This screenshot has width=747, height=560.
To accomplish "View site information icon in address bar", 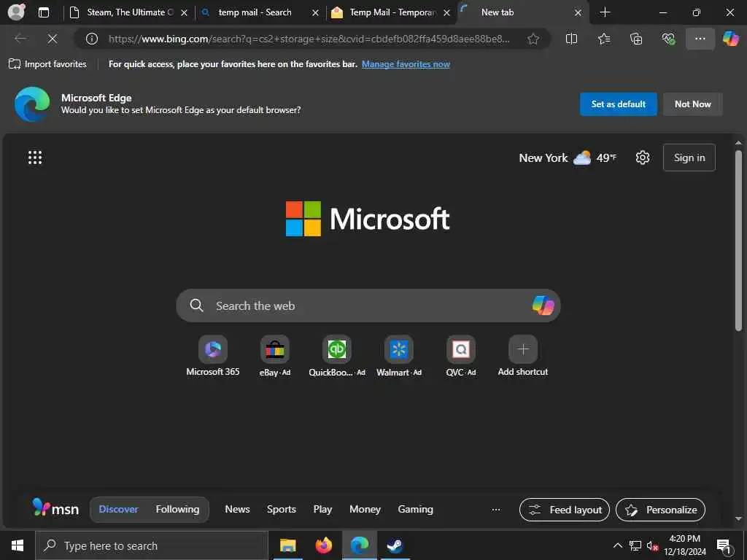I will 91,39.
